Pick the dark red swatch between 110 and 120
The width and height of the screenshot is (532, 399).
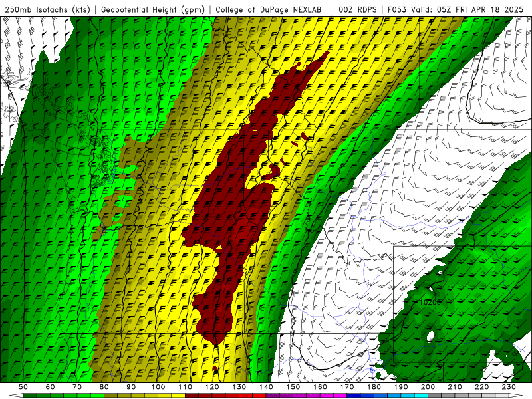coord(192,396)
